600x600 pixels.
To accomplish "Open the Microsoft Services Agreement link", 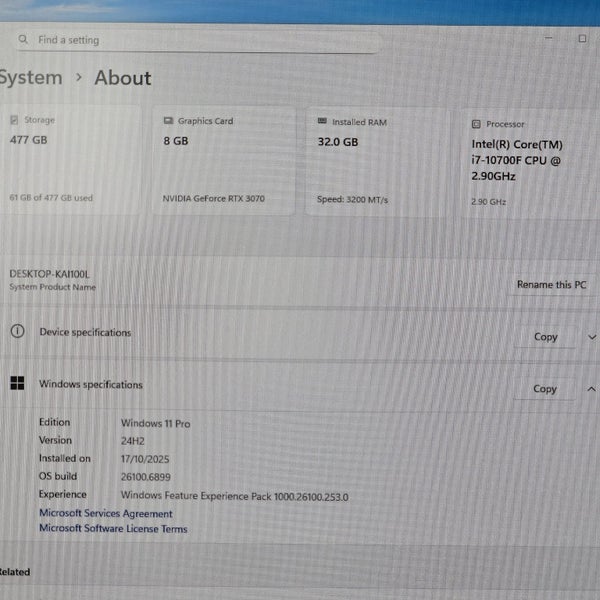I will (x=105, y=514).
